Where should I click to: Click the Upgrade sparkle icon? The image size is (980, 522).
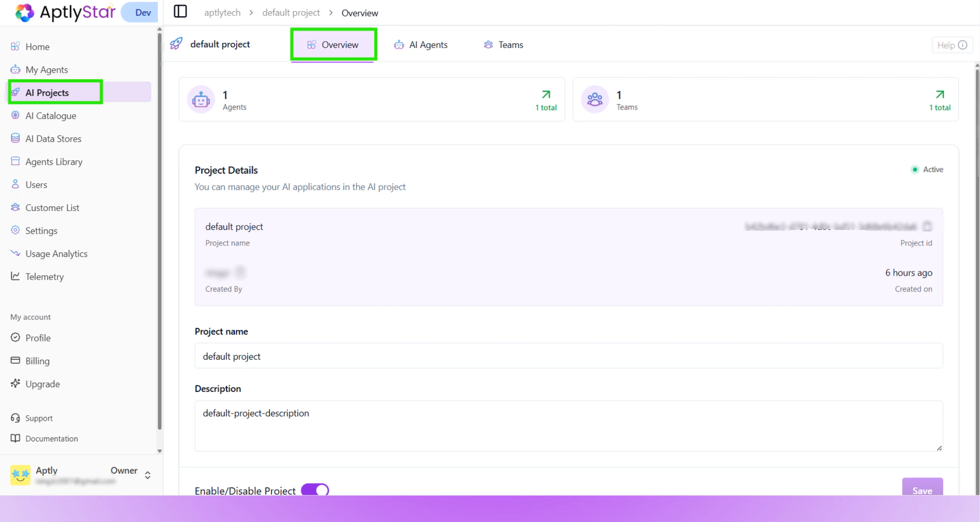(x=15, y=383)
